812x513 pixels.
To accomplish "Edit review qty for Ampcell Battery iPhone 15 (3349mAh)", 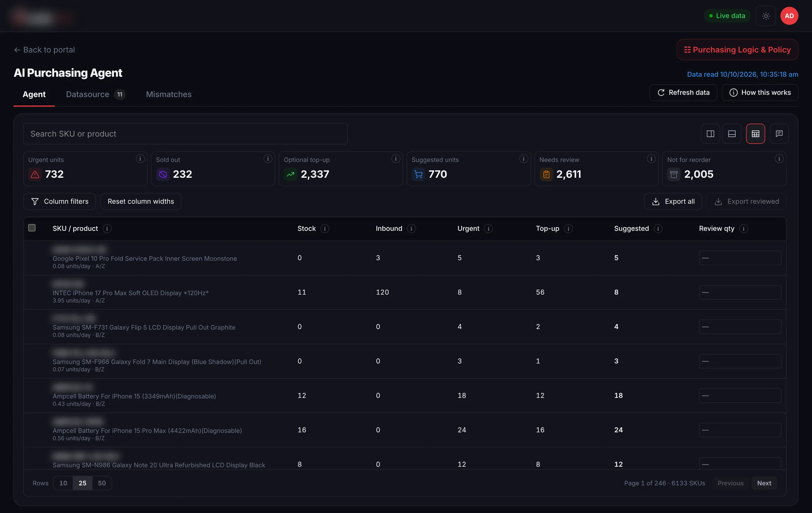I will 740,396.
